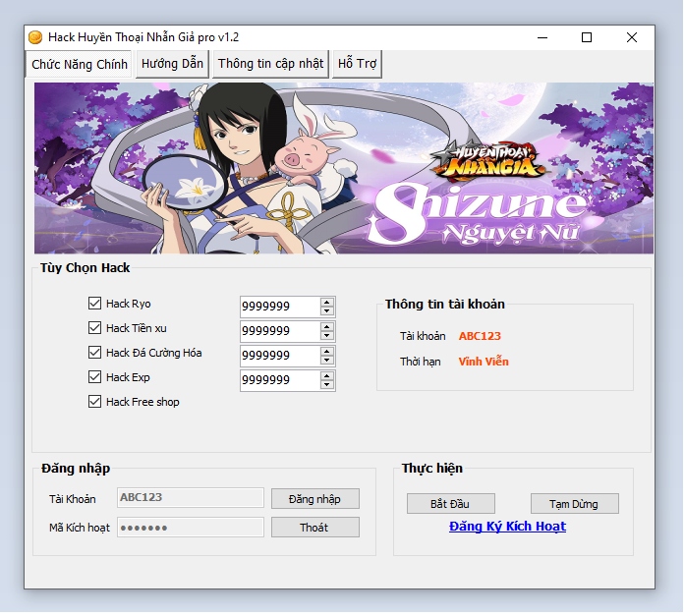Toggle the Hack Free shop checkbox

coord(95,402)
